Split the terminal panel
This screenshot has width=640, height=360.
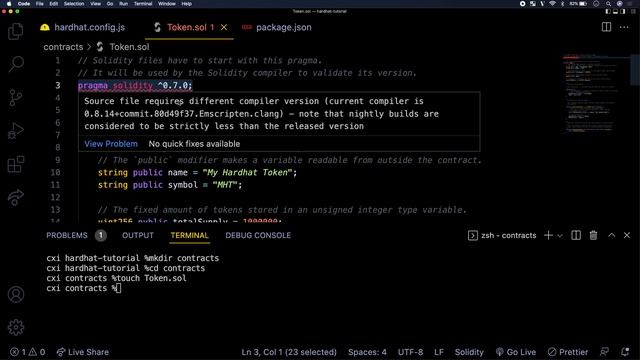coord(576,236)
